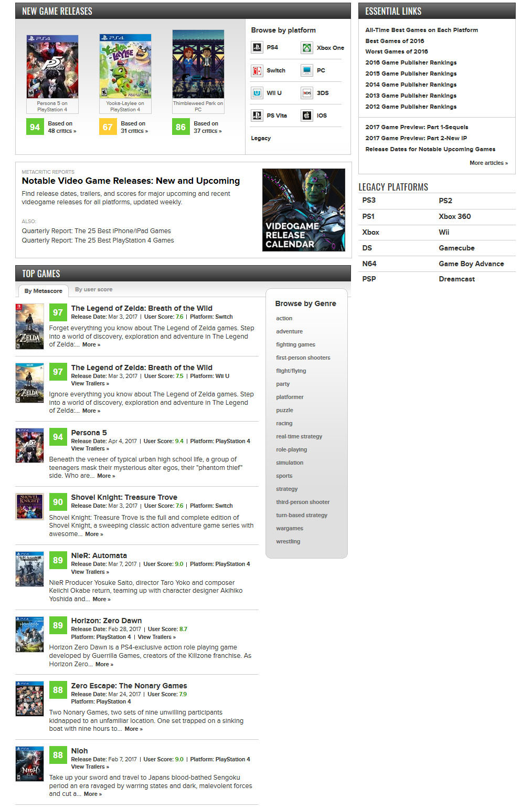Browse first-person shooters genre

point(303,358)
